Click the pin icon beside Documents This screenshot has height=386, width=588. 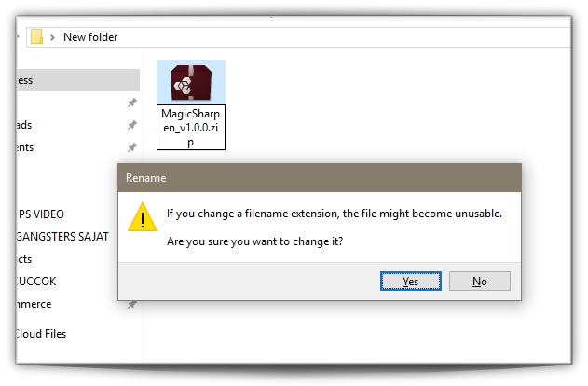click(131, 147)
